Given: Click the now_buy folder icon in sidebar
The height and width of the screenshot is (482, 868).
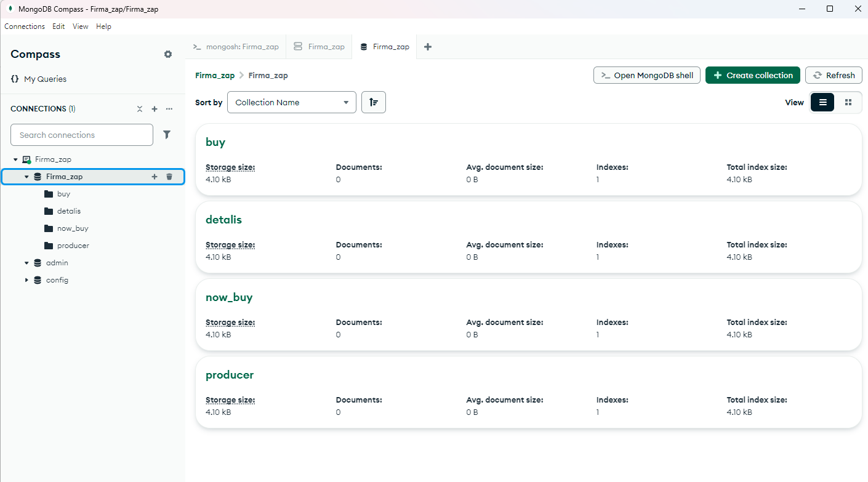Looking at the screenshot, I should (49, 228).
